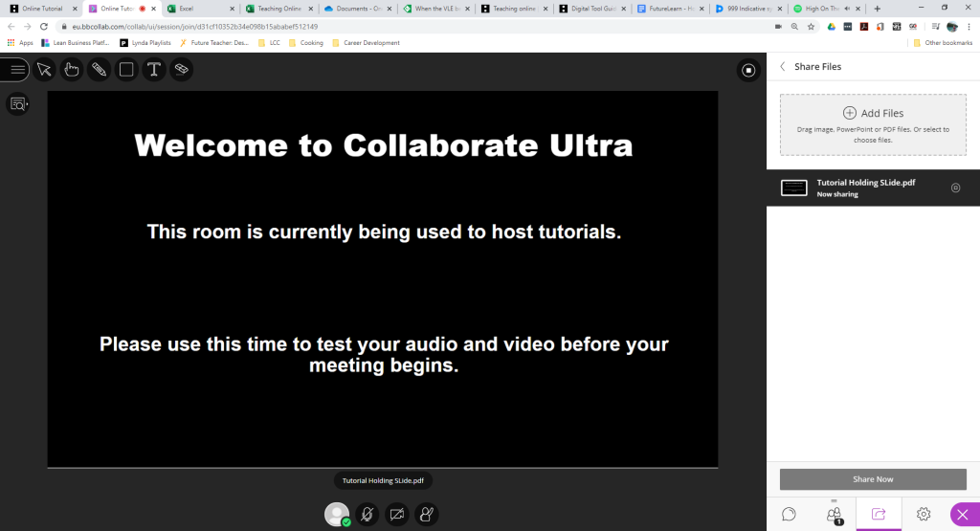The width and height of the screenshot is (980, 531).
Task: Choose the Pointer hand tool
Action: (71, 69)
